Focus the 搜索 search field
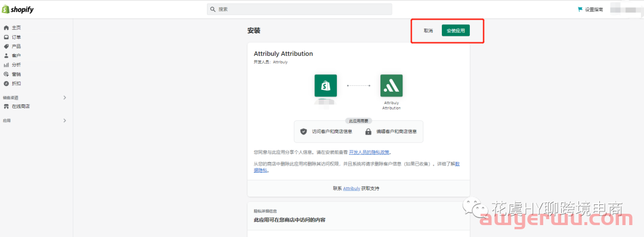Image resolution: width=644 pixels, height=237 pixels. click(x=299, y=9)
